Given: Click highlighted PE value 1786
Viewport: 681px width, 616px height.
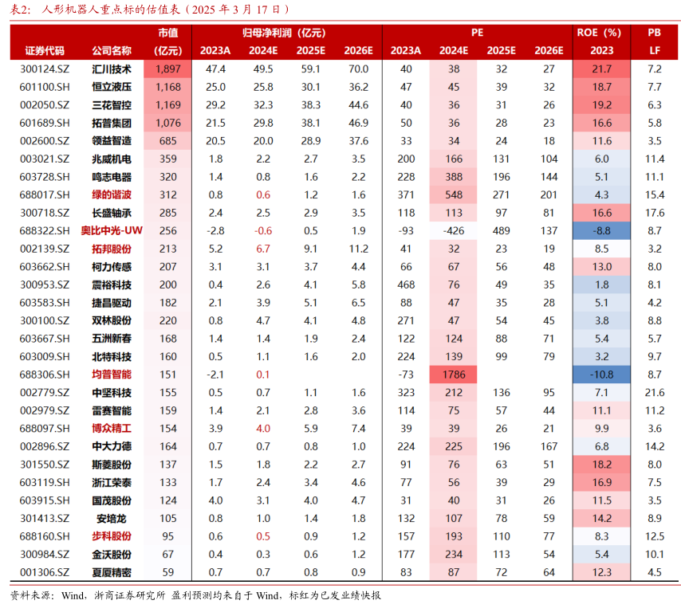Looking at the screenshot, I should click(454, 375).
